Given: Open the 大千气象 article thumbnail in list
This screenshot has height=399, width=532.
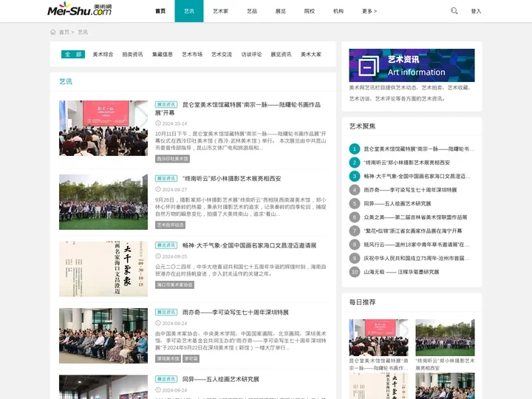Looking at the screenshot, I should click(x=103, y=269).
